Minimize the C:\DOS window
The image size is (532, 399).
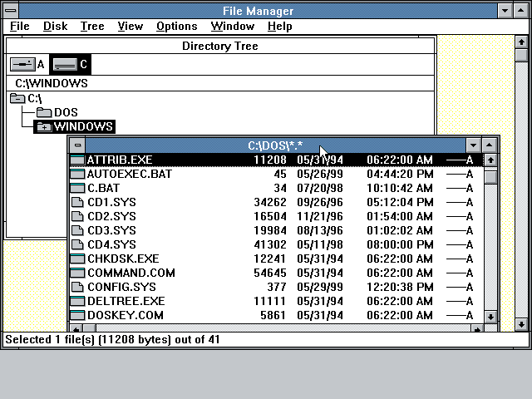click(473, 145)
